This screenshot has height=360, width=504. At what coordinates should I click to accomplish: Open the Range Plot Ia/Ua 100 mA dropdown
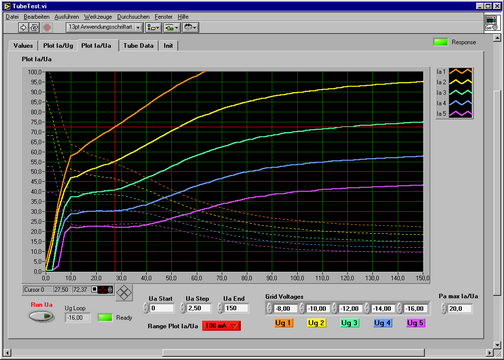[221, 326]
